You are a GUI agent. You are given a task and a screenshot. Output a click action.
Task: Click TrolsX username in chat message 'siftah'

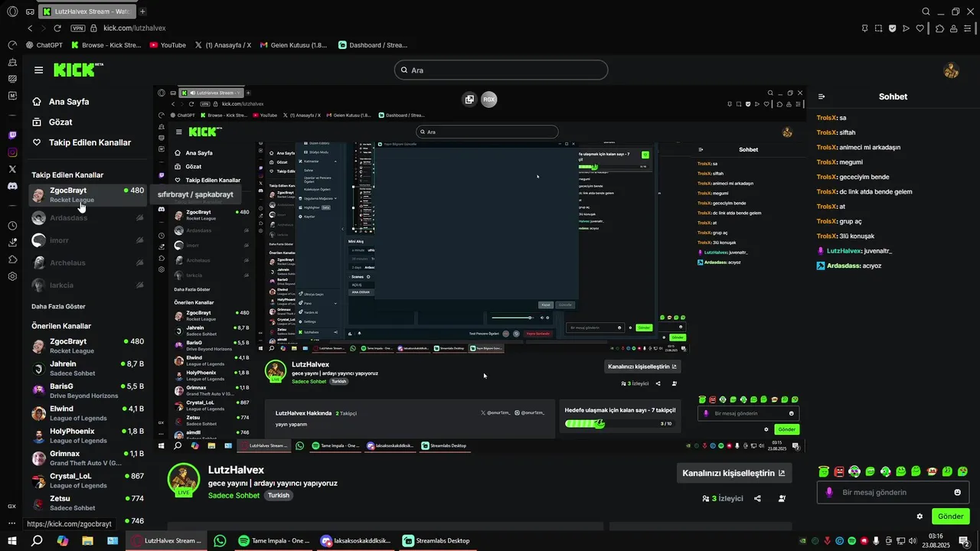(827, 132)
